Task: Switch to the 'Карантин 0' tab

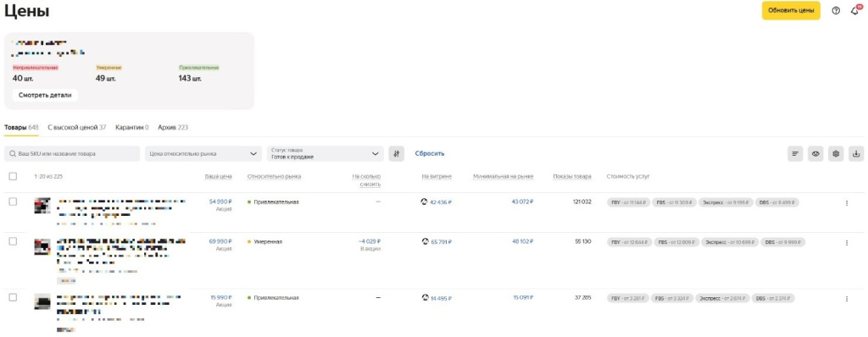Action: click(131, 127)
